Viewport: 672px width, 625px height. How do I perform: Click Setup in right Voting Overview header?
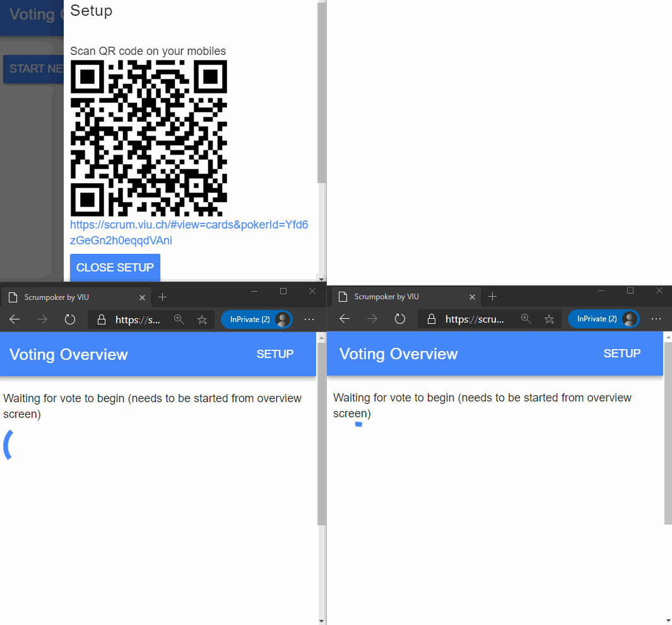pos(622,354)
